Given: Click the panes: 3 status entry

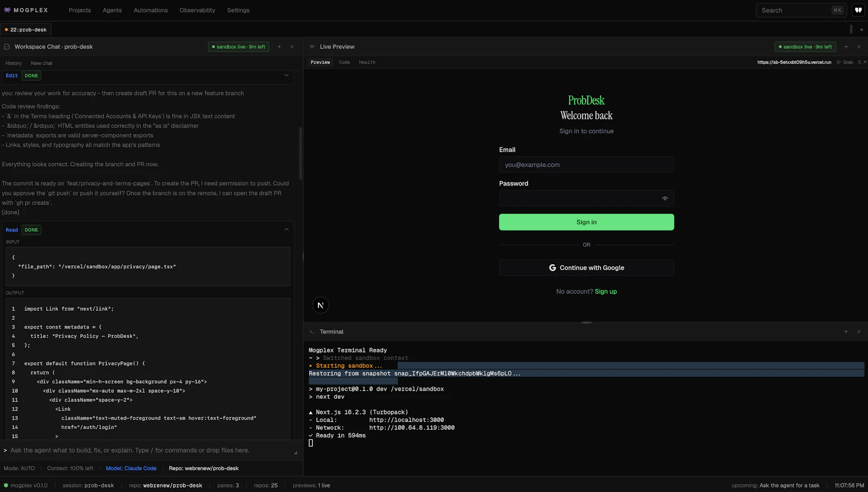Looking at the screenshot, I should 228,485.
